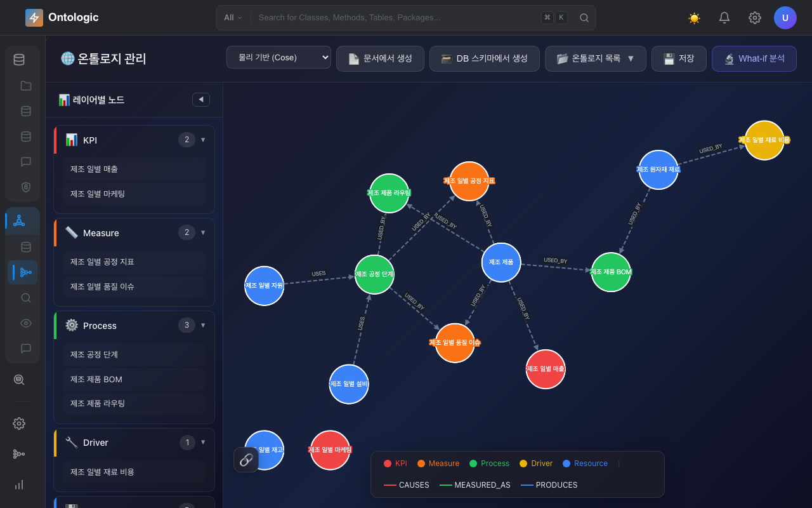This screenshot has height=508, width=812.
Task: Click the Ontologic logo icon
Action: [x=34, y=18]
